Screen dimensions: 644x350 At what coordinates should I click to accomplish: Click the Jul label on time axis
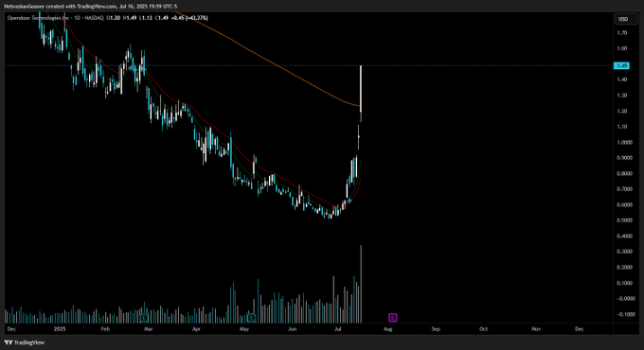(x=337, y=329)
